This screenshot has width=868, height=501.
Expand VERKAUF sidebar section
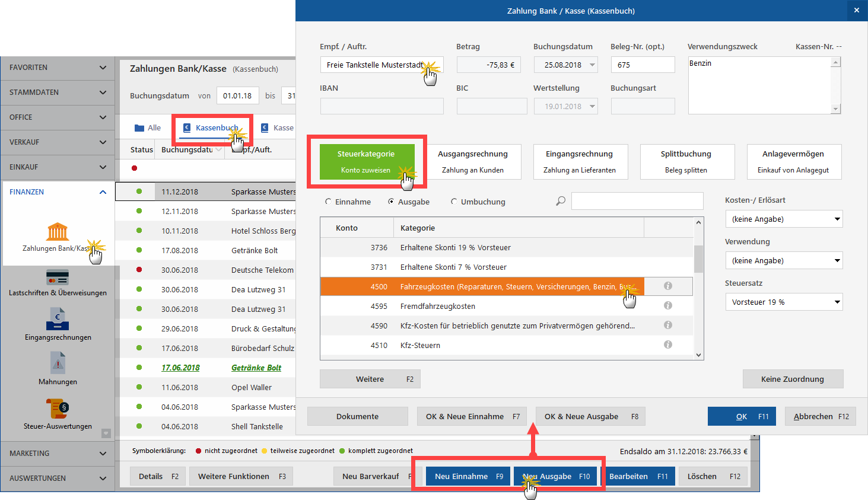coord(58,142)
